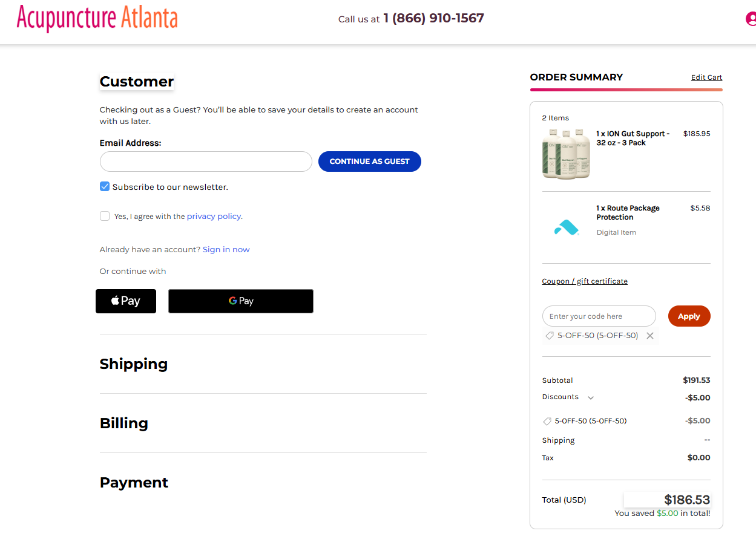The width and height of the screenshot is (756, 548).
Task: Open the ION Gut Support product thumbnail
Action: (566, 153)
